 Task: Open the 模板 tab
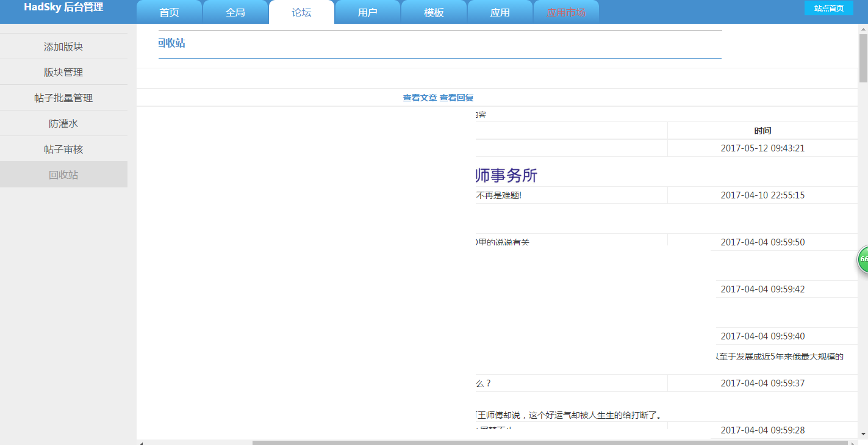(x=434, y=12)
